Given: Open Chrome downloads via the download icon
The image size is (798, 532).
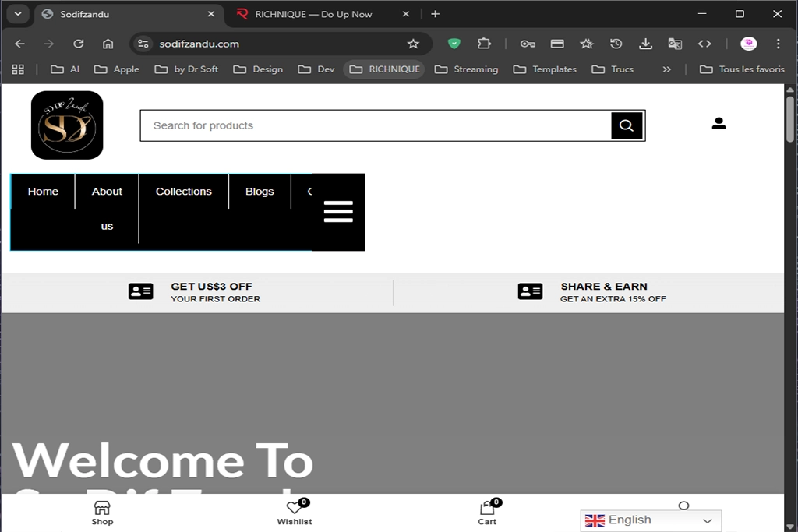Looking at the screenshot, I should pos(645,44).
